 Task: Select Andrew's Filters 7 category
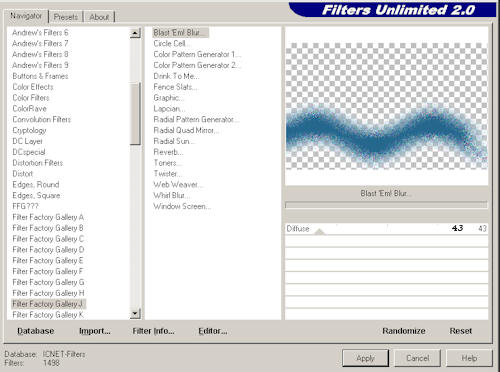40,43
